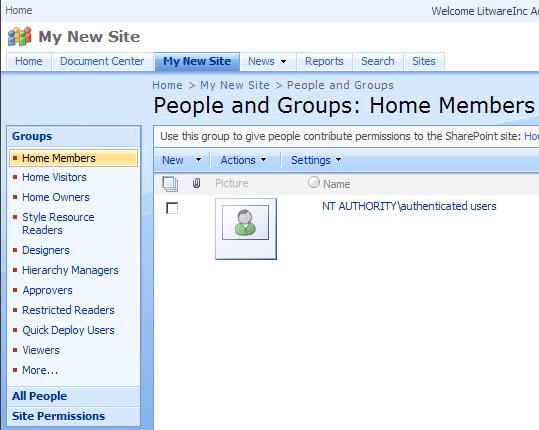Open the All People section
Screen dimensions: 539x430
(x=40, y=396)
